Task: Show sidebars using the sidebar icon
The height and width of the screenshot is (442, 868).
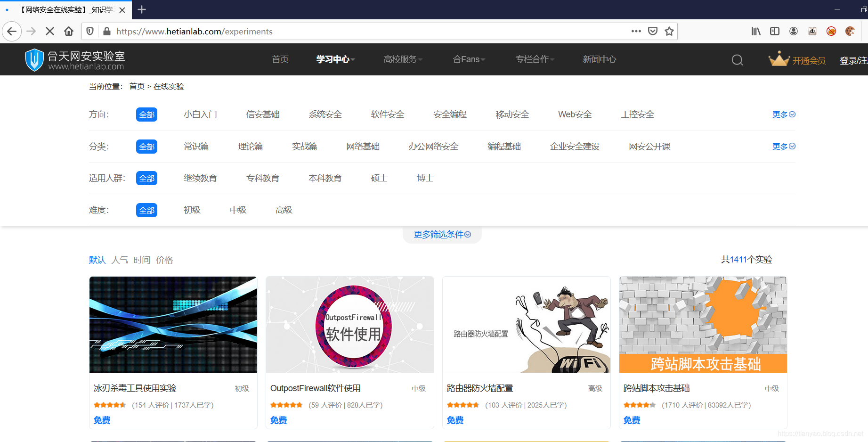Action: click(x=775, y=31)
